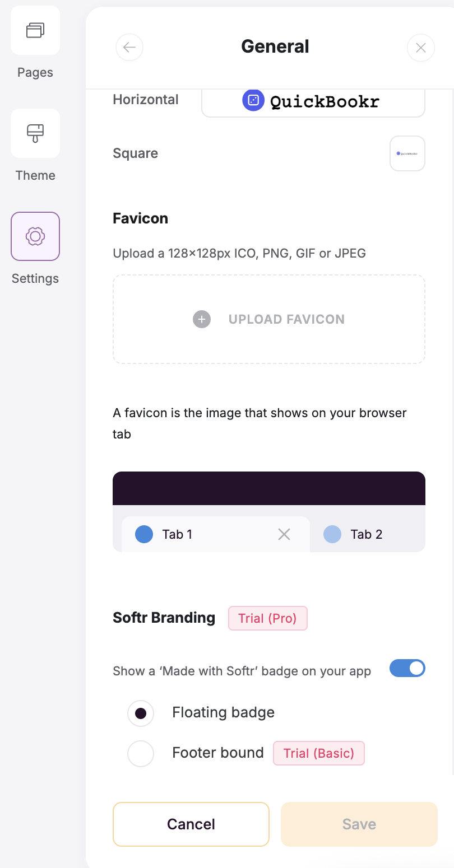
Task: Close the General settings panel
Action: point(421,48)
